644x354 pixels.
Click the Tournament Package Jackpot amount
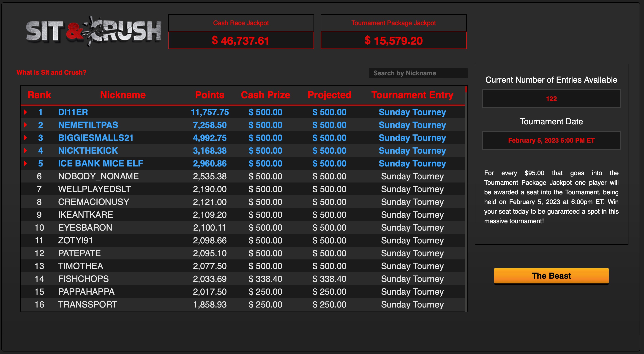tap(393, 41)
